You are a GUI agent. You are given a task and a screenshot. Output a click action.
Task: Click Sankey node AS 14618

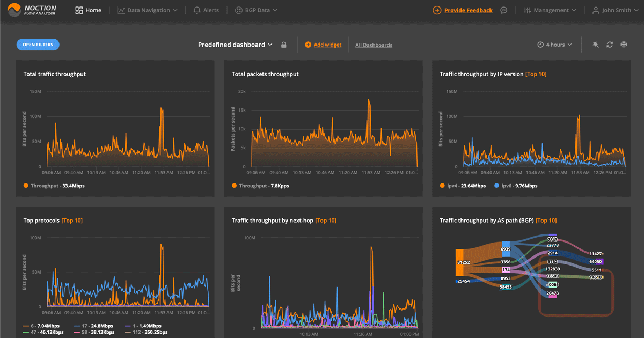pos(596,277)
